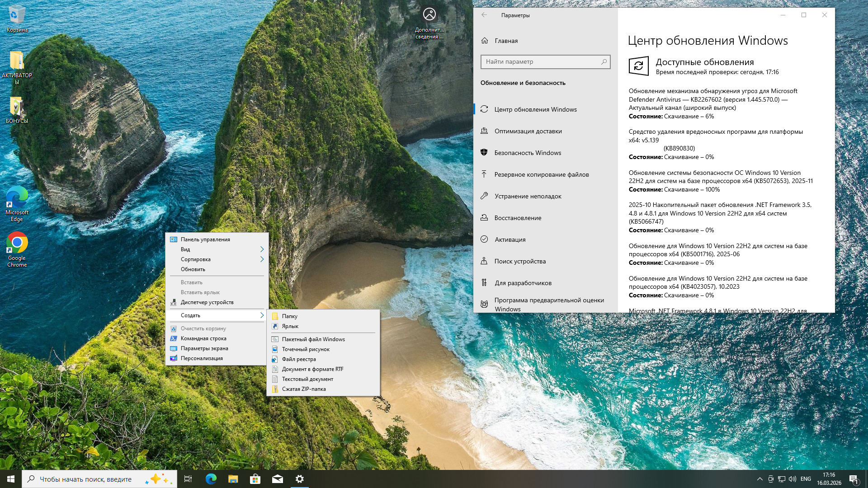Open Microsoft Store from taskbar
This screenshot has width=868, height=488.
coord(255,479)
